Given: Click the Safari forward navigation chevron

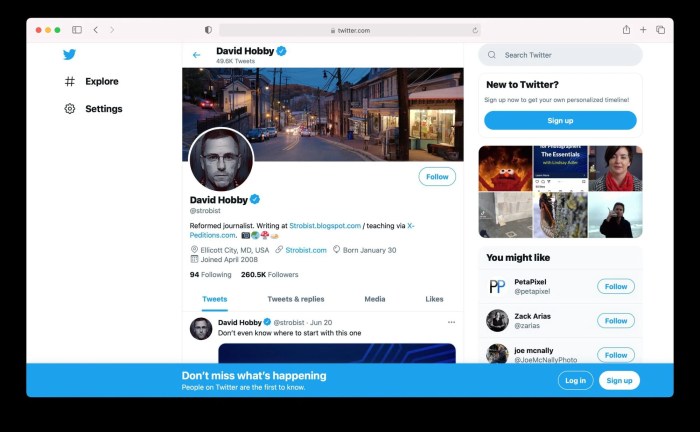Looking at the screenshot, I should pos(112,30).
